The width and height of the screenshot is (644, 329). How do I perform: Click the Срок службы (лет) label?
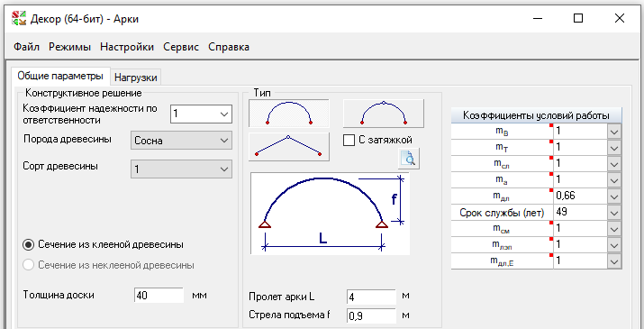[x=502, y=213]
